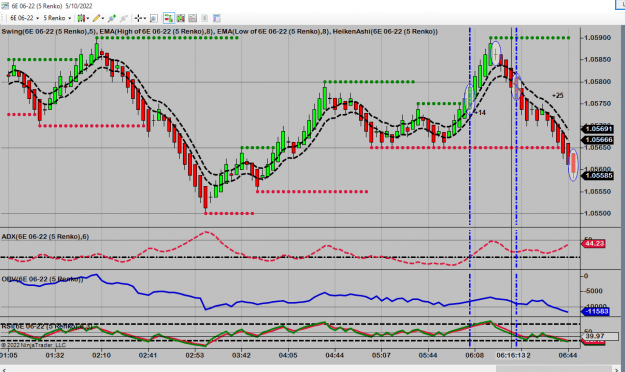Open the 5 Renko interval selector
Screen dimensions: 625x372
pyautogui.click(x=57, y=18)
